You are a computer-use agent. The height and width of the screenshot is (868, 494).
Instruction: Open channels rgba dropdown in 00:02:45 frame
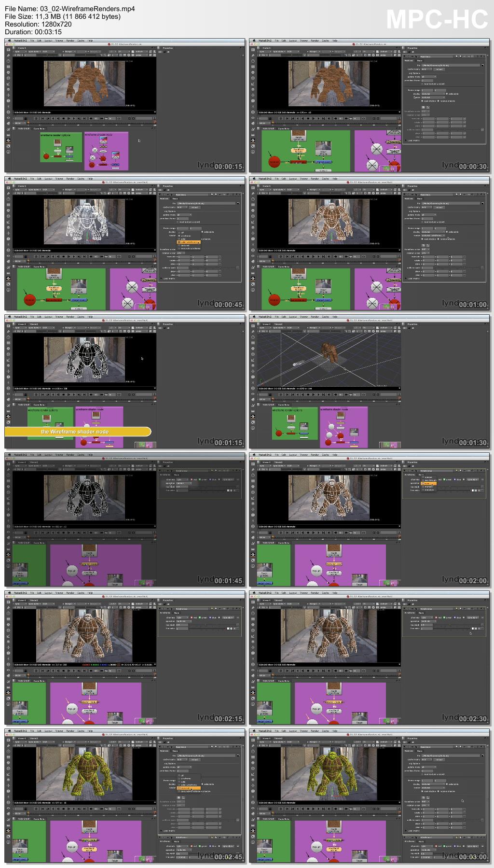click(x=183, y=846)
